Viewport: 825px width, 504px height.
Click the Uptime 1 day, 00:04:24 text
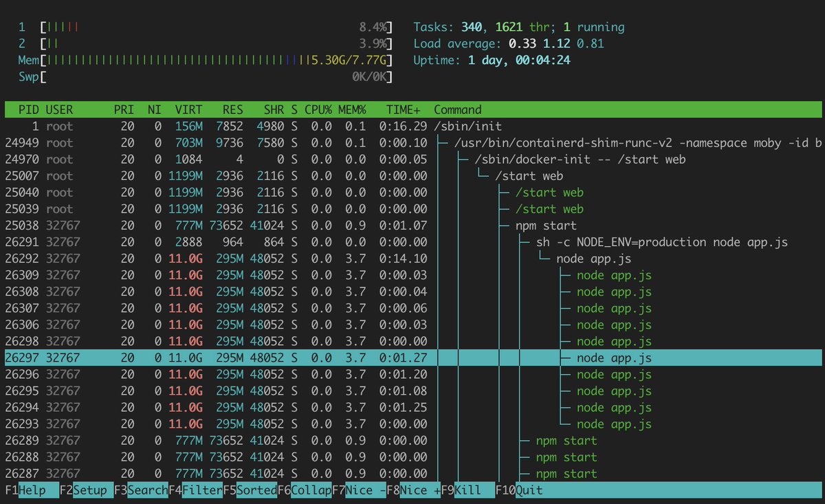coord(492,61)
